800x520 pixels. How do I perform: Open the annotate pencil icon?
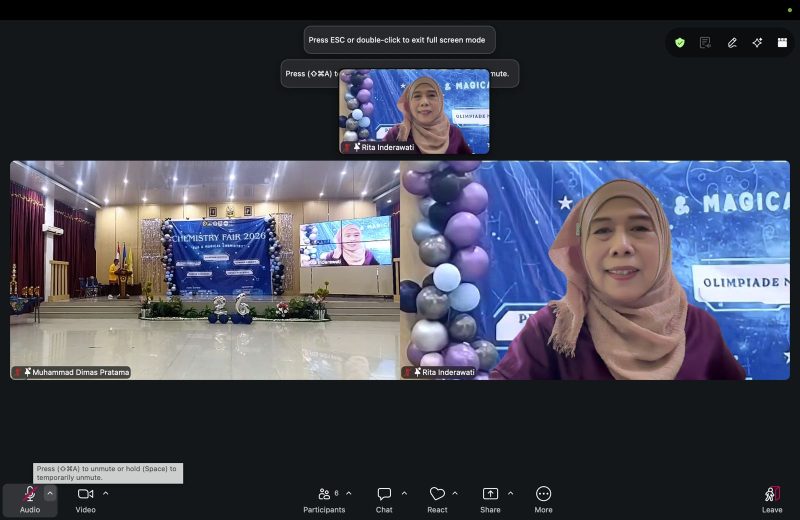732,43
